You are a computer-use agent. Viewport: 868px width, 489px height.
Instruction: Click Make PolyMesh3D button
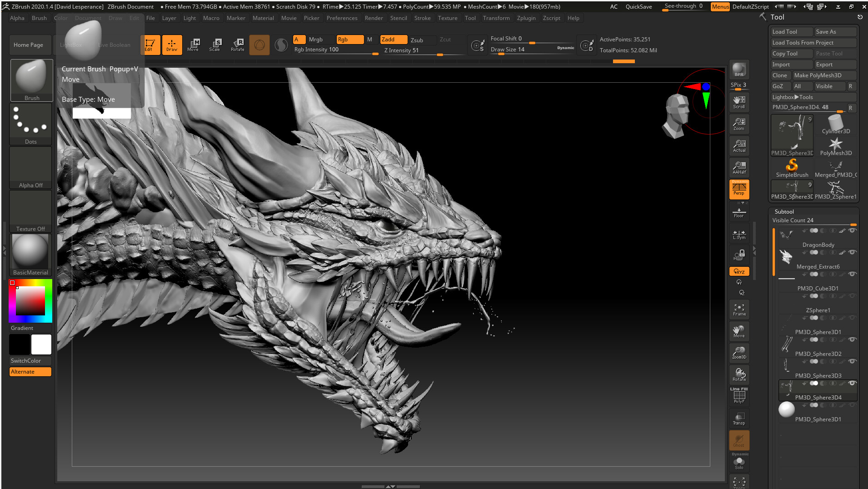[x=825, y=75]
